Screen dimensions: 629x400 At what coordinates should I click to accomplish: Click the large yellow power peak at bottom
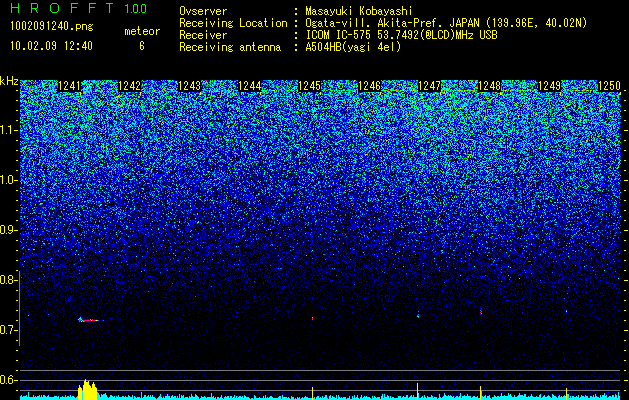[x=87, y=390]
